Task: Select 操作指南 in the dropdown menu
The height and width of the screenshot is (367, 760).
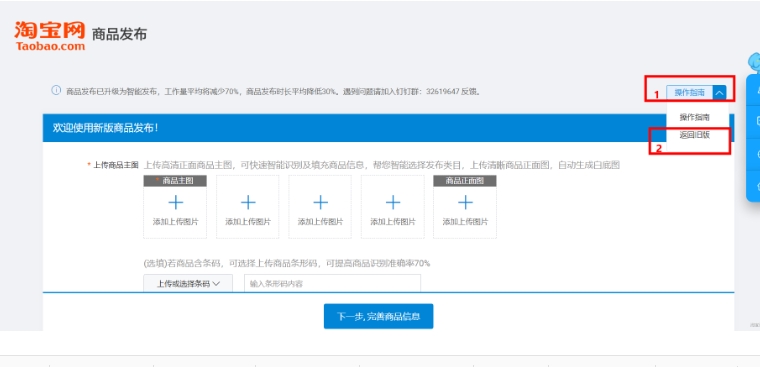Action: (695, 117)
